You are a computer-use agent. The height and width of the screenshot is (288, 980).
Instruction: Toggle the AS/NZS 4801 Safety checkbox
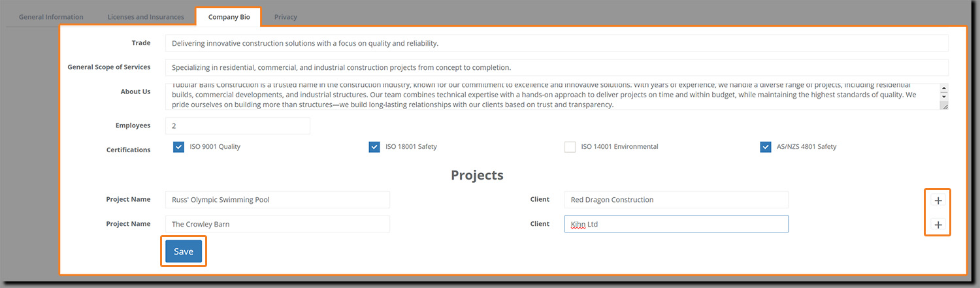pos(765,147)
